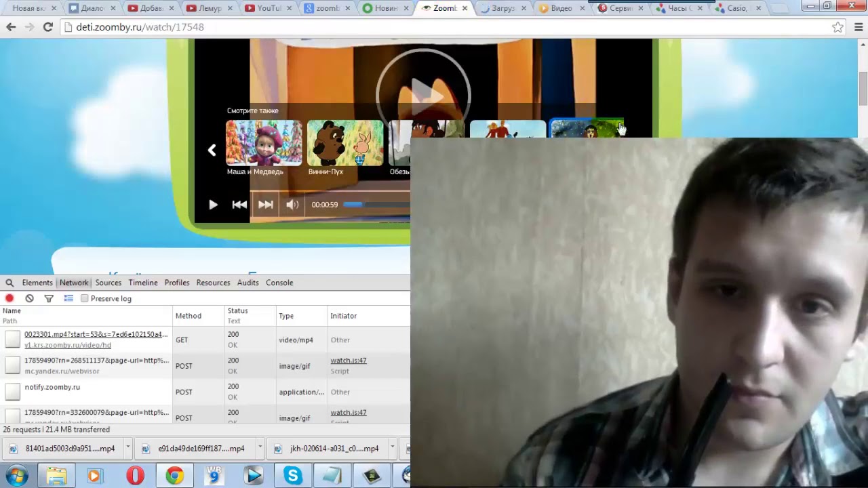Select the 0023301.mp4 request row
Viewport: 868px width, 488px height.
(x=205, y=340)
